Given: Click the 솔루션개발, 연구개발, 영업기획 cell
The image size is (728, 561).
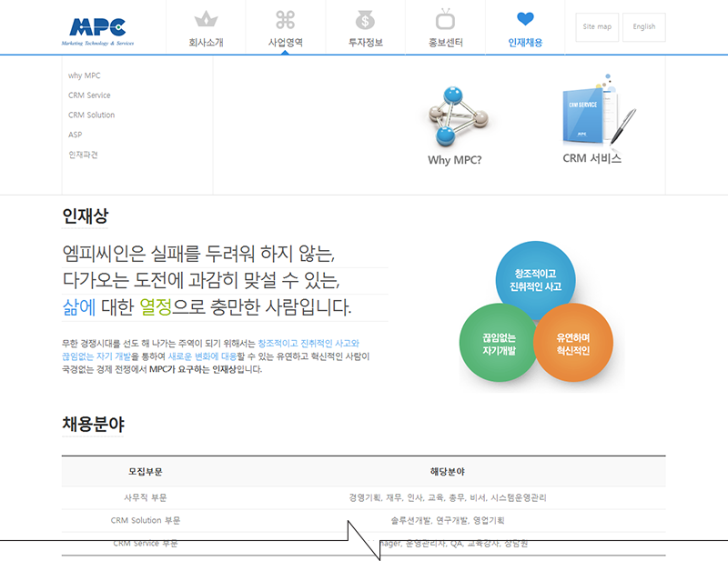Looking at the screenshot, I should (x=448, y=521).
